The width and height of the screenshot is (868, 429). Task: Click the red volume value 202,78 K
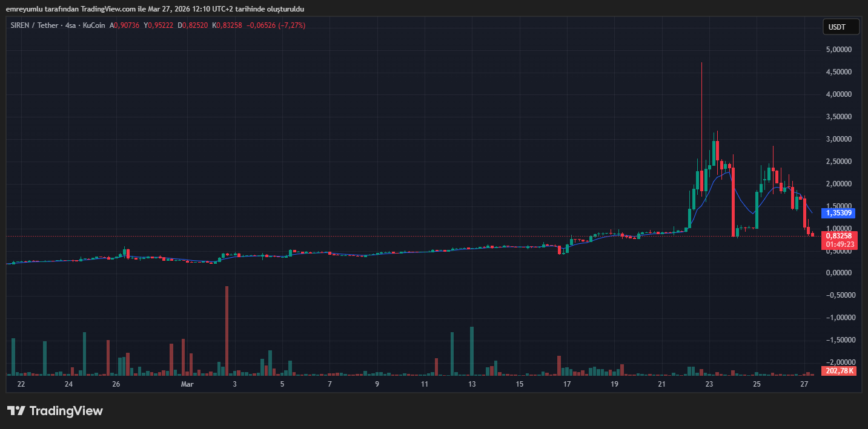(x=838, y=371)
